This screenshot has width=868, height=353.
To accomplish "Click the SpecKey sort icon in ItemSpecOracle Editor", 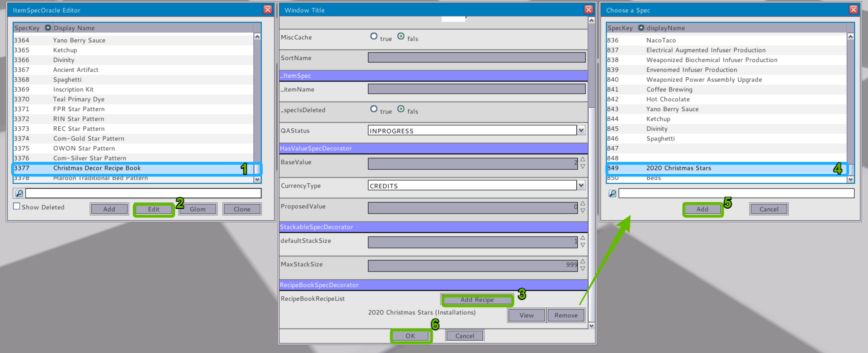I will coord(48,28).
